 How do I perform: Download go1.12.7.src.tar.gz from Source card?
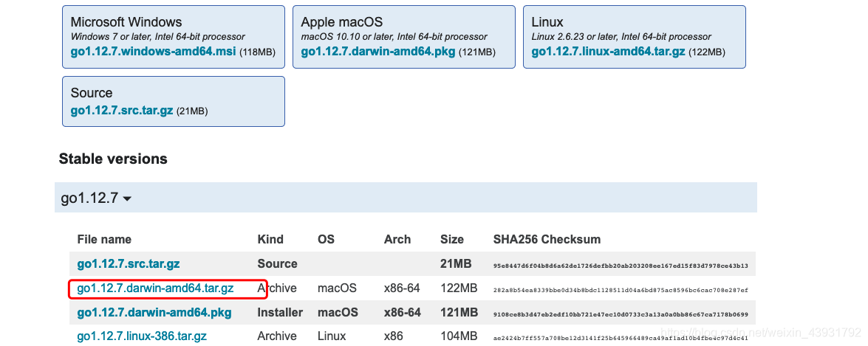(123, 110)
